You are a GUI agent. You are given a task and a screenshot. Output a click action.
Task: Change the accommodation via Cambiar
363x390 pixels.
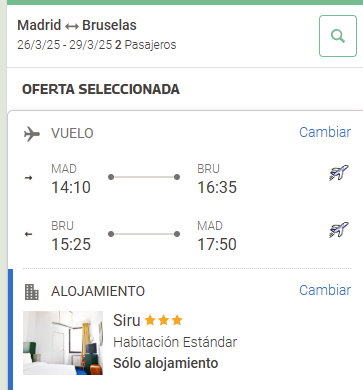tap(325, 290)
